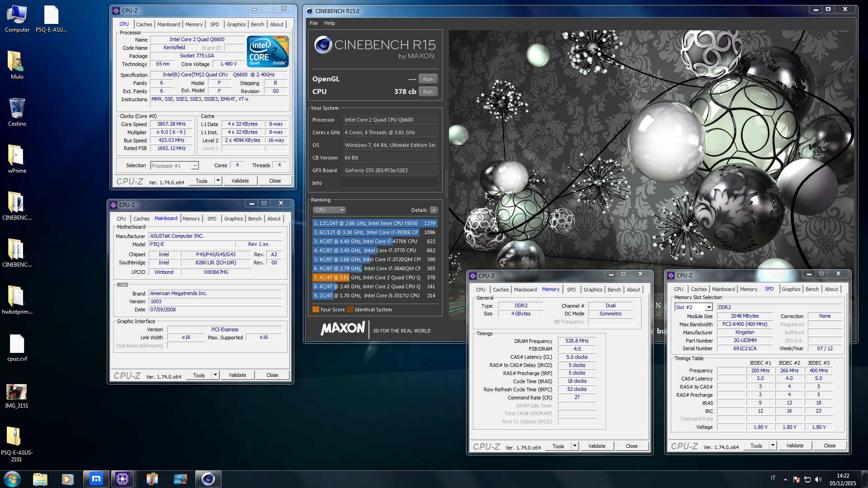Select ranking row 7 Core 2 Quad 3.81 GHz

pos(374,277)
